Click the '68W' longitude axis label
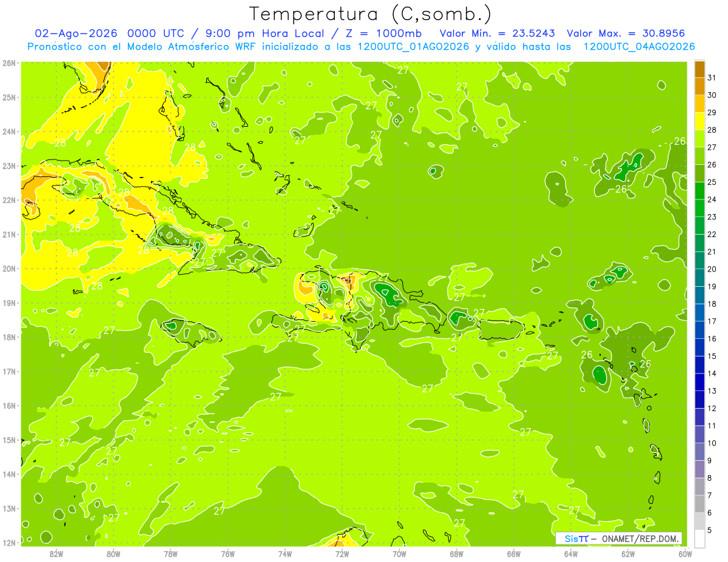This screenshot has height=562, width=728. (457, 553)
